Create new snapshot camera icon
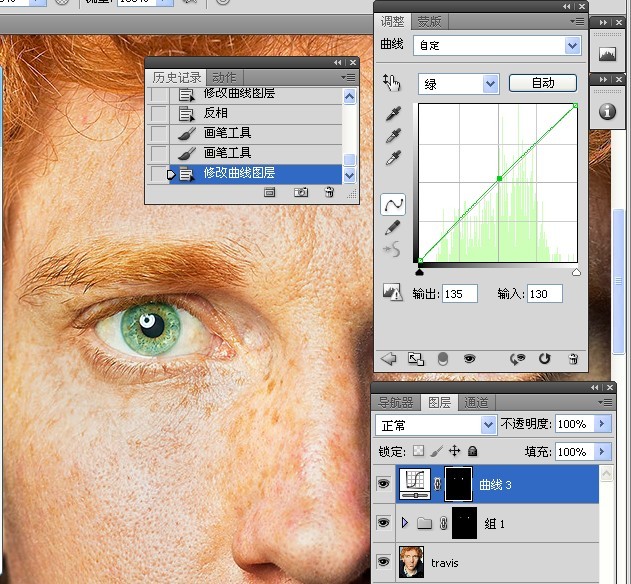 [x=301, y=192]
